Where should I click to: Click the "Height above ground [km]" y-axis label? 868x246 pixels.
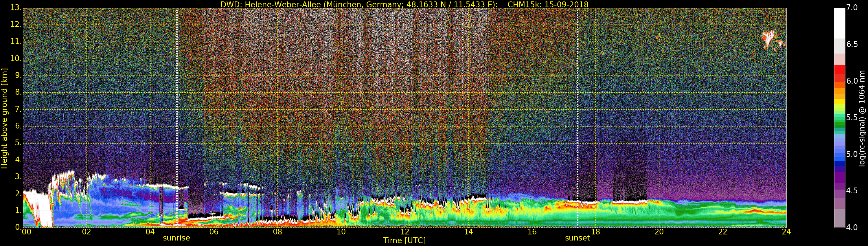[4, 118]
